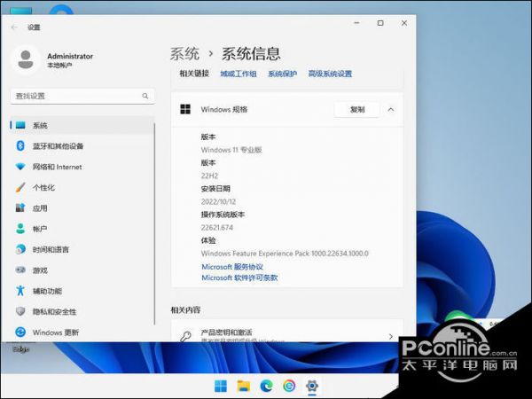Viewport: 532px width, 399px height.
Task: Open the Start menu on taskbar
Action: (x=221, y=386)
